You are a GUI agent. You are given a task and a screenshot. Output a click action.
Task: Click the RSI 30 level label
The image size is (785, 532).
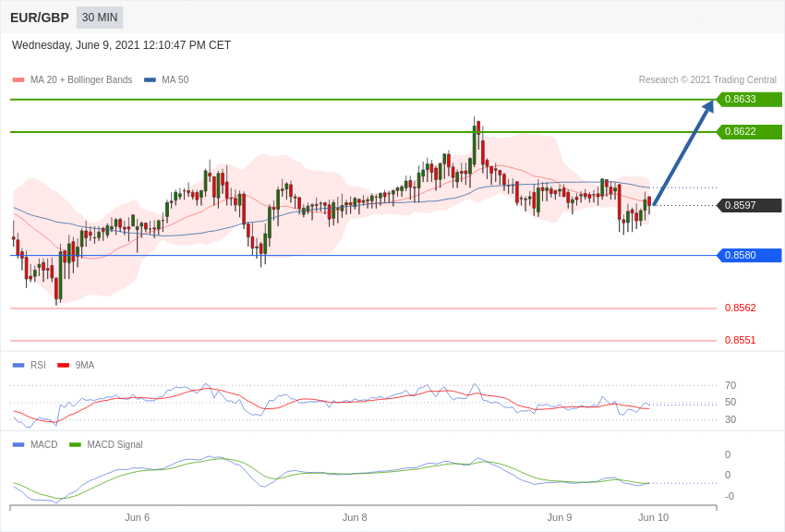coord(731,419)
